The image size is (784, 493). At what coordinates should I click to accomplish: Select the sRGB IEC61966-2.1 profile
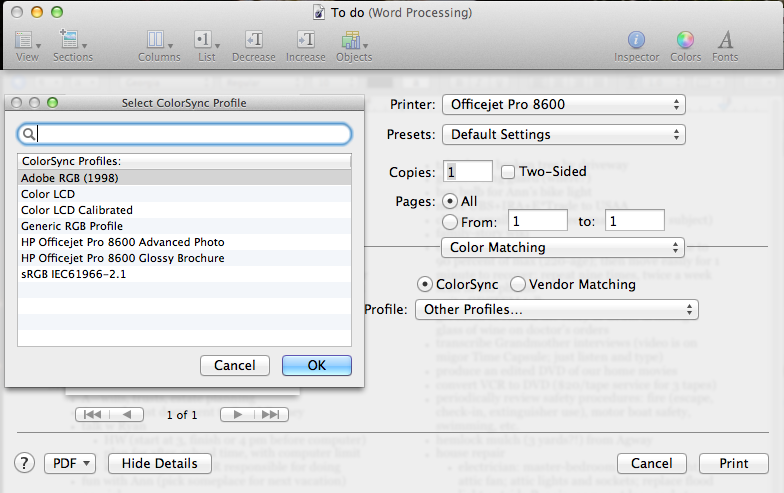[72, 274]
